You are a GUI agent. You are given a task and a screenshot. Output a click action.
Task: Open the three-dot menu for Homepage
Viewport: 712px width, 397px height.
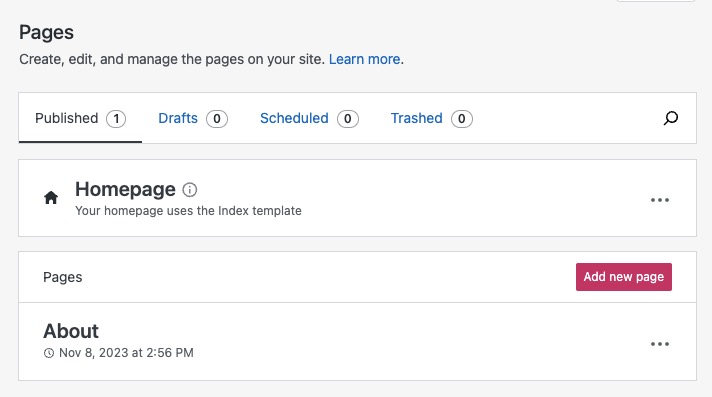[659, 200]
